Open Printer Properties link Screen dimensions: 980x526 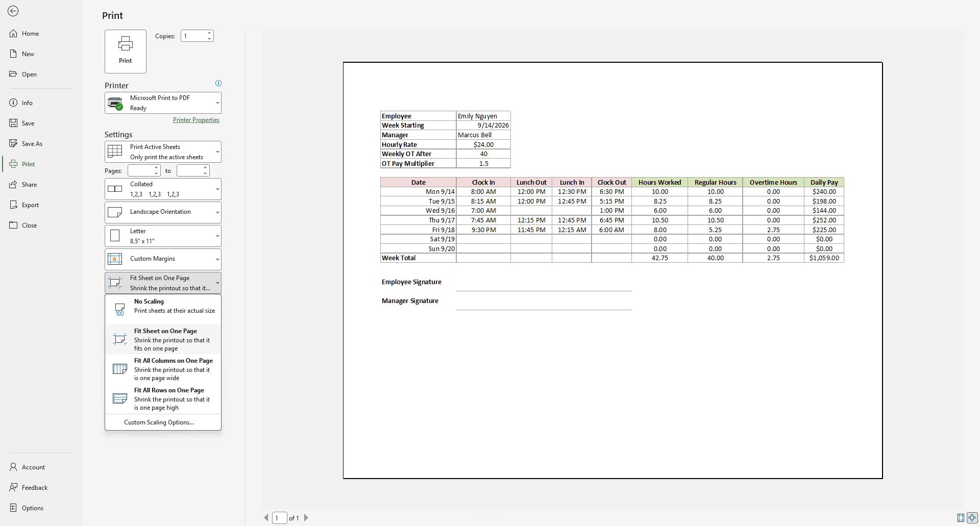(x=196, y=120)
